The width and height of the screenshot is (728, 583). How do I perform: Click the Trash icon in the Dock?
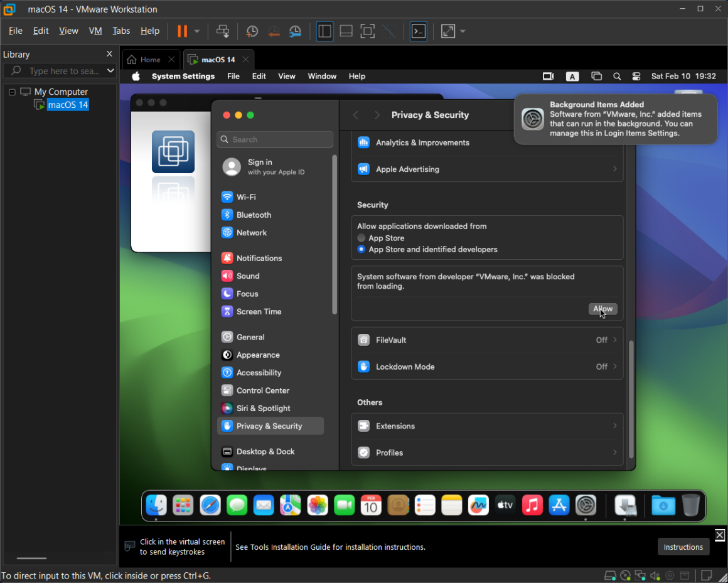[690, 505]
